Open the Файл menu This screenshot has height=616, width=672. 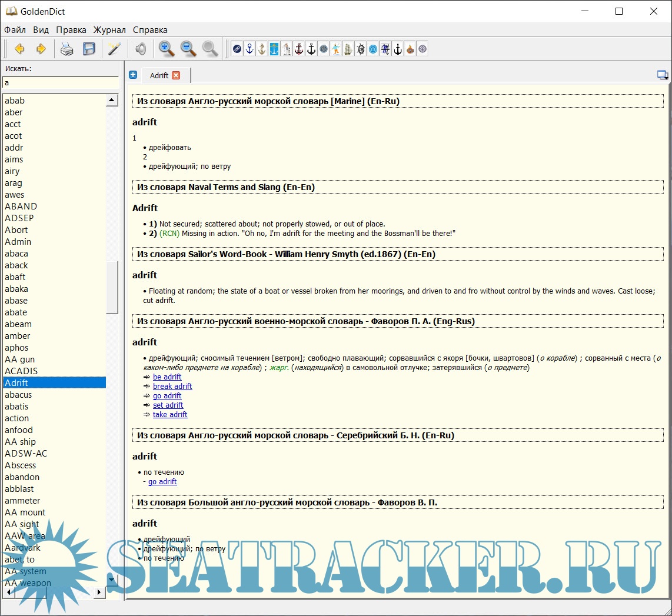click(15, 30)
